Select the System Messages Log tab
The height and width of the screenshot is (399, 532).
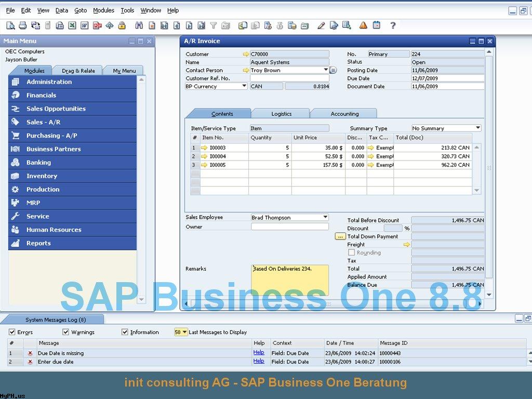tap(55, 320)
